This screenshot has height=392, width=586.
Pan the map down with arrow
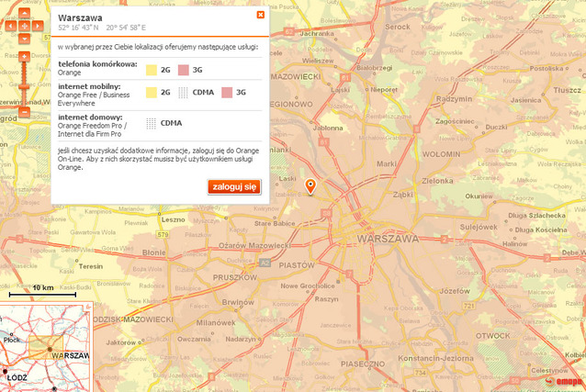tap(24, 39)
